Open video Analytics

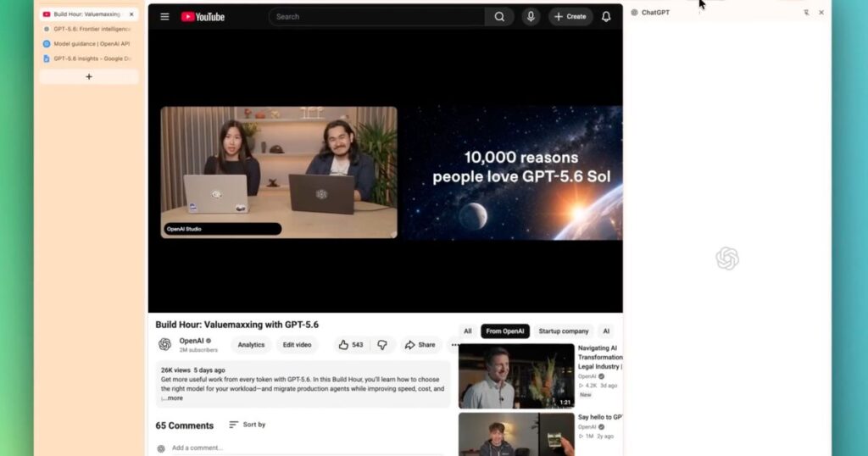(x=251, y=345)
